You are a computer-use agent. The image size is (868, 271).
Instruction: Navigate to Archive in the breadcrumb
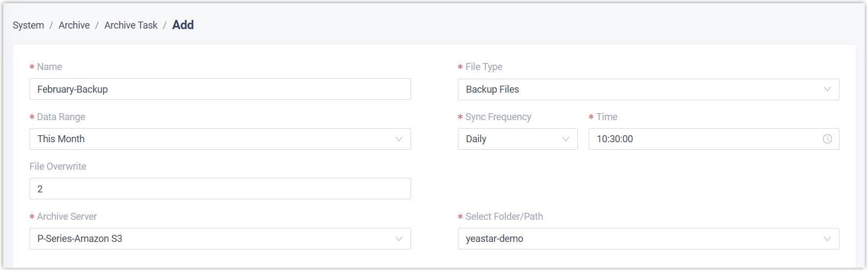click(x=74, y=25)
